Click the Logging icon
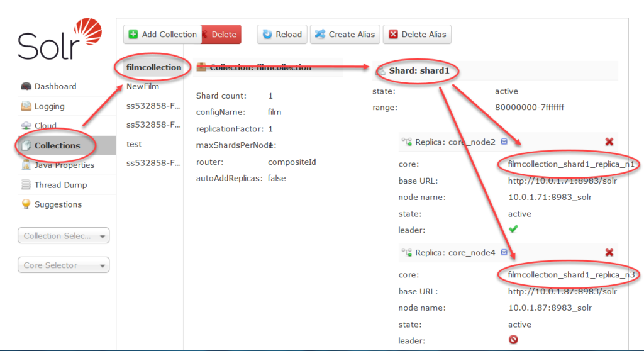Screen dimensions: 644x351 [26, 106]
